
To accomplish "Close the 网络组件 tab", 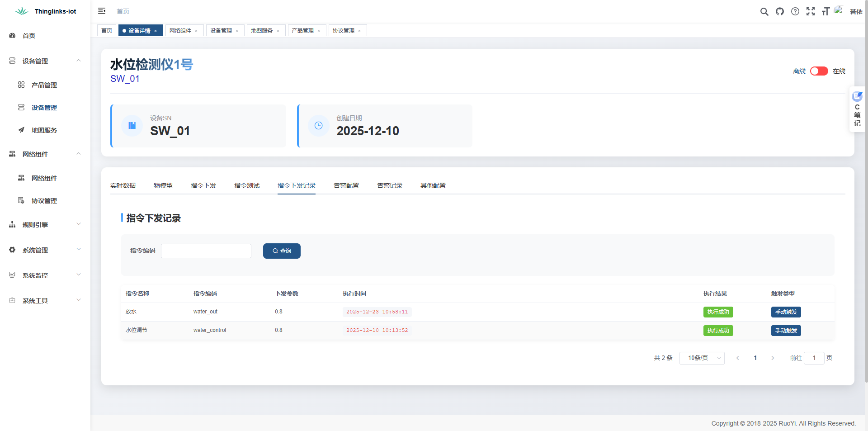I will (196, 31).
